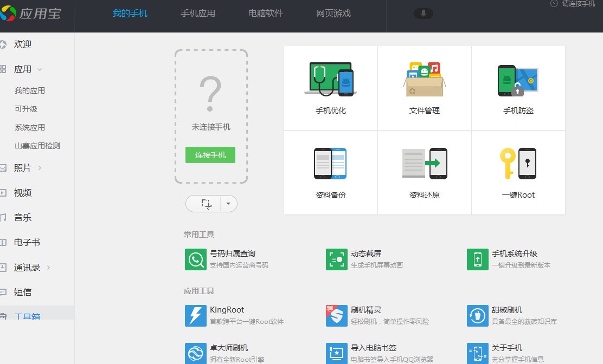This screenshot has width=603, height=364.
Task: Click the 甜椒刷机 title text
Action: point(507,310)
